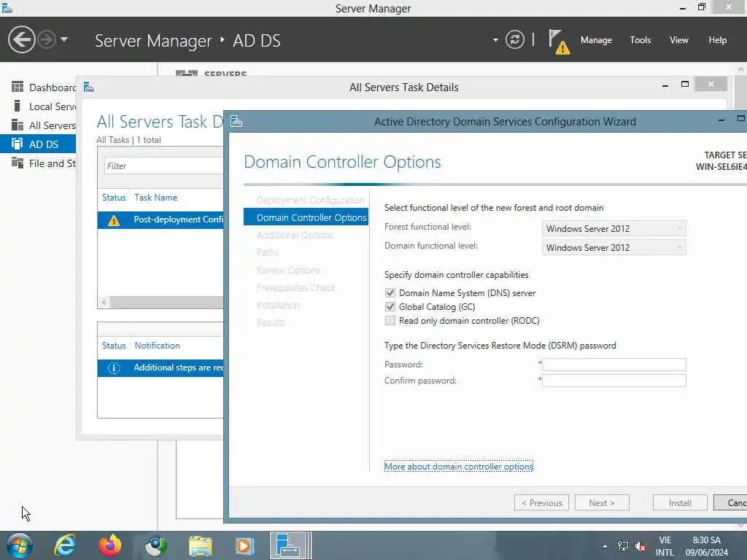Open File Explorer from the taskbar
The height and width of the screenshot is (560, 747).
[x=201, y=545]
